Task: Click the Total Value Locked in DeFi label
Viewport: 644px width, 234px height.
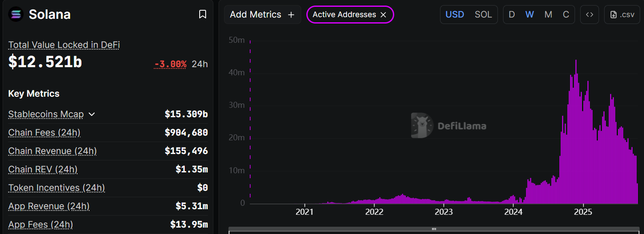Action: (x=64, y=45)
